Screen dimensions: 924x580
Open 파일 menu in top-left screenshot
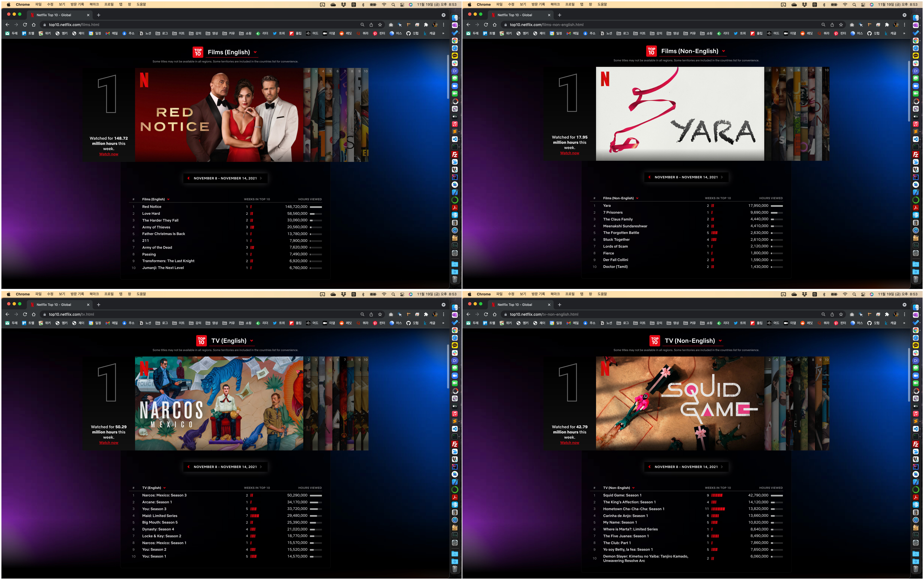tap(38, 5)
